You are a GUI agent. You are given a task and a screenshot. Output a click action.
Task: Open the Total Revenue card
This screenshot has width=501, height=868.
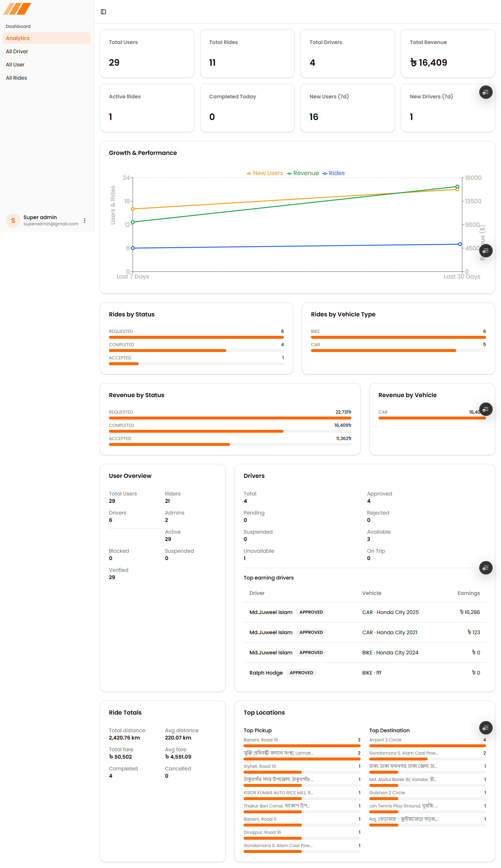point(448,54)
